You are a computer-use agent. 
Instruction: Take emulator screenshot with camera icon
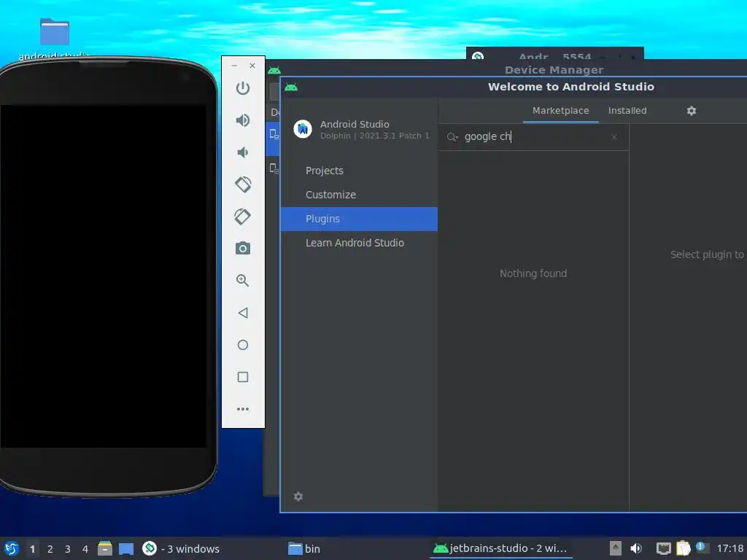243,248
